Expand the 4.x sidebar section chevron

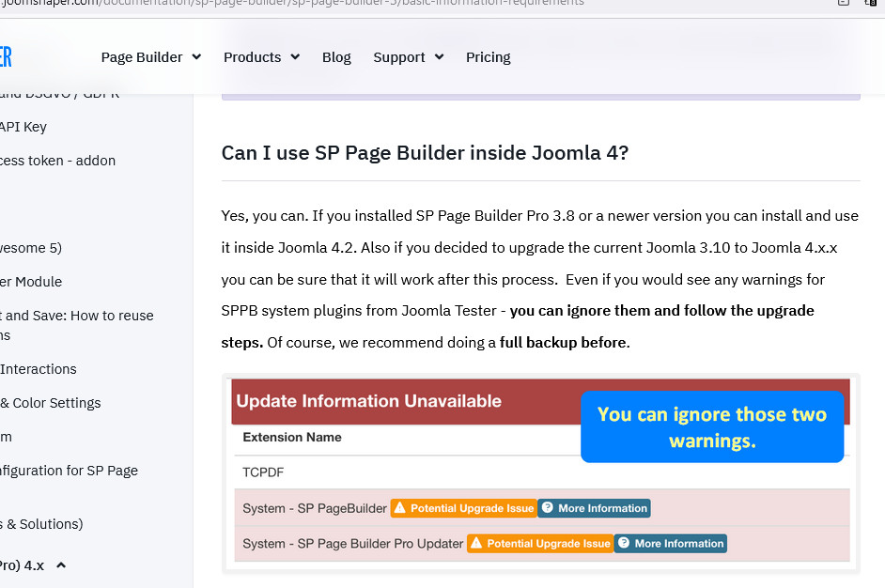(x=61, y=565)
